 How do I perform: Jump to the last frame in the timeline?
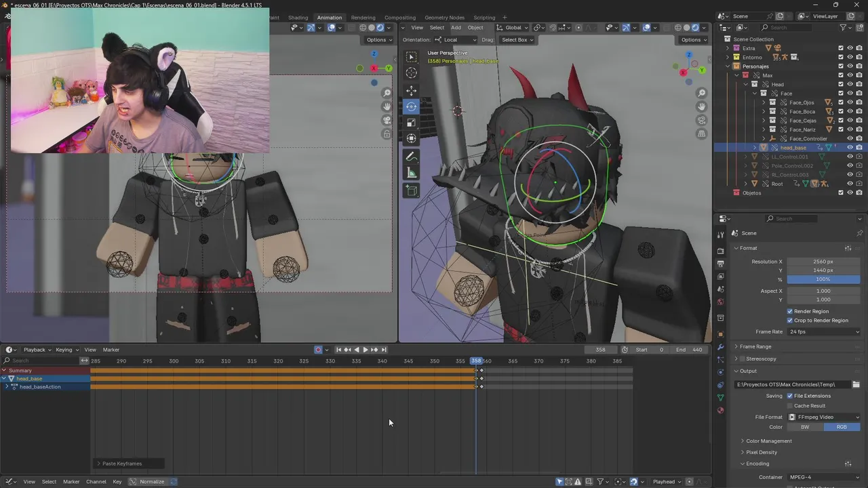383,350
